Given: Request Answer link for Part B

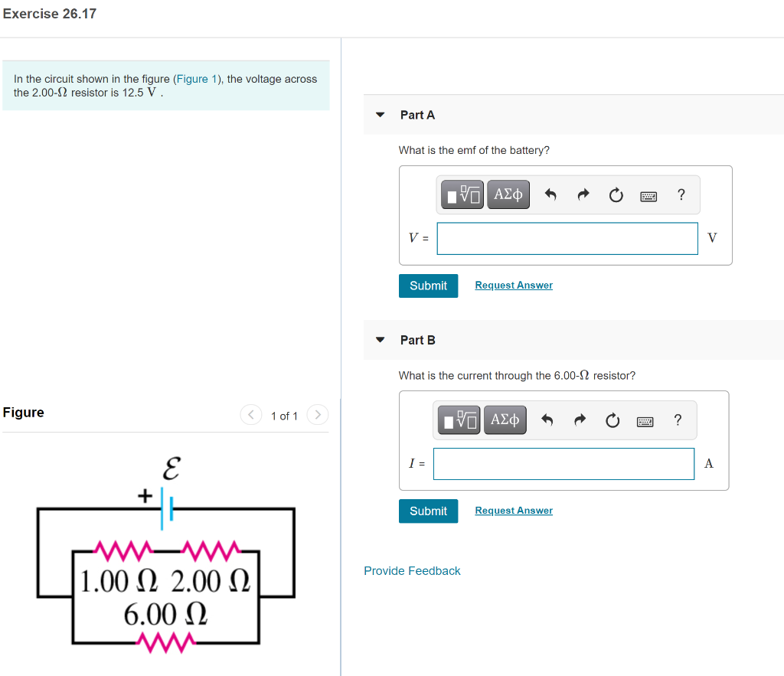Looking at the screenshot, I should [514, 511].
